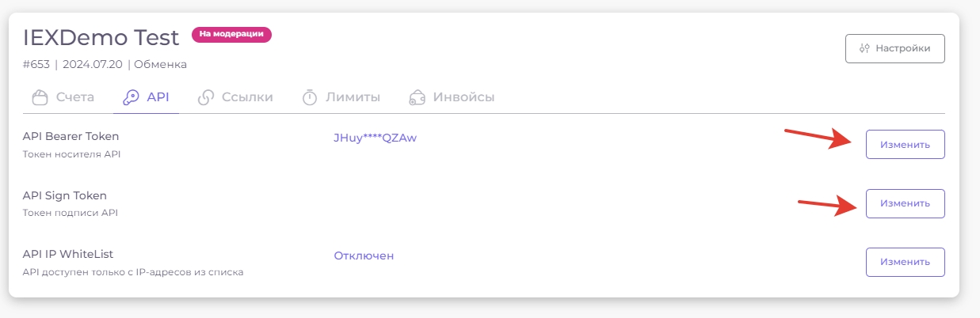The image size is (980, 318).
Task: Click the invoice icon beside Инвойсы
Action: pyautogui.click(x=417, y=98)
